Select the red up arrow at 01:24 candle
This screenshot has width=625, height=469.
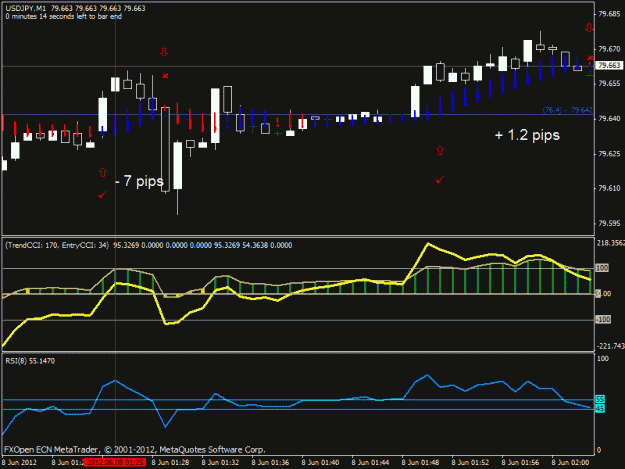[x=103, y=173]
